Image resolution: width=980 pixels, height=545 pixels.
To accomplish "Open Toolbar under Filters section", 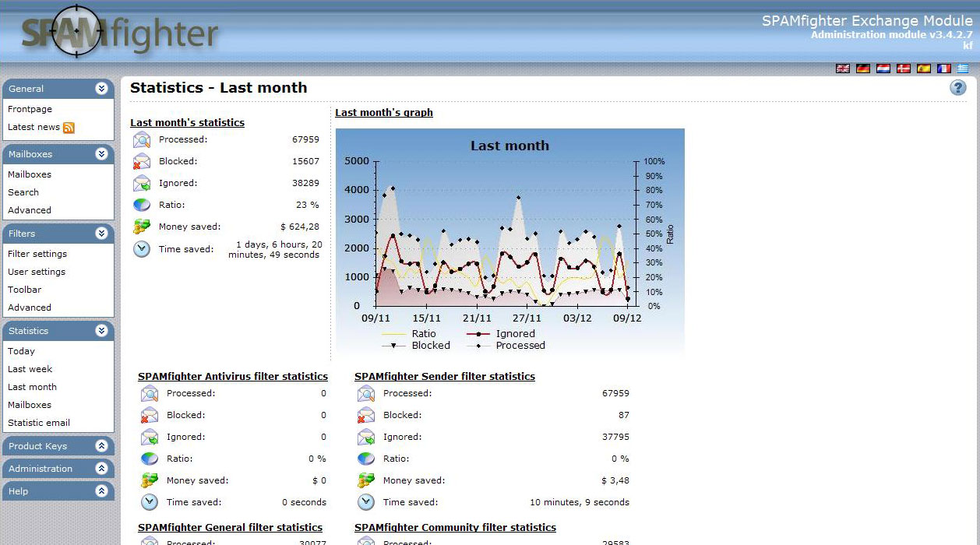I will coord(25,290).
